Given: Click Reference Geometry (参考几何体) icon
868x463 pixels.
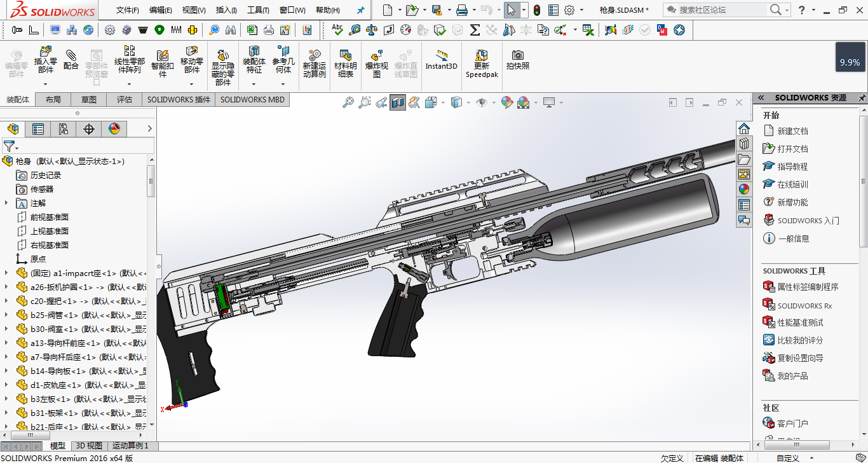Looking at the screenshot, I should [283, 51].
